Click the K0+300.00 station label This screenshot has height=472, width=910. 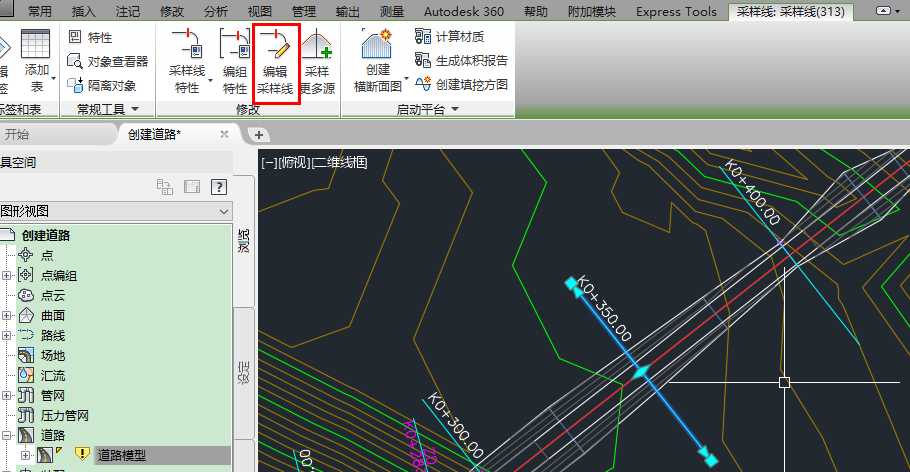456,426
